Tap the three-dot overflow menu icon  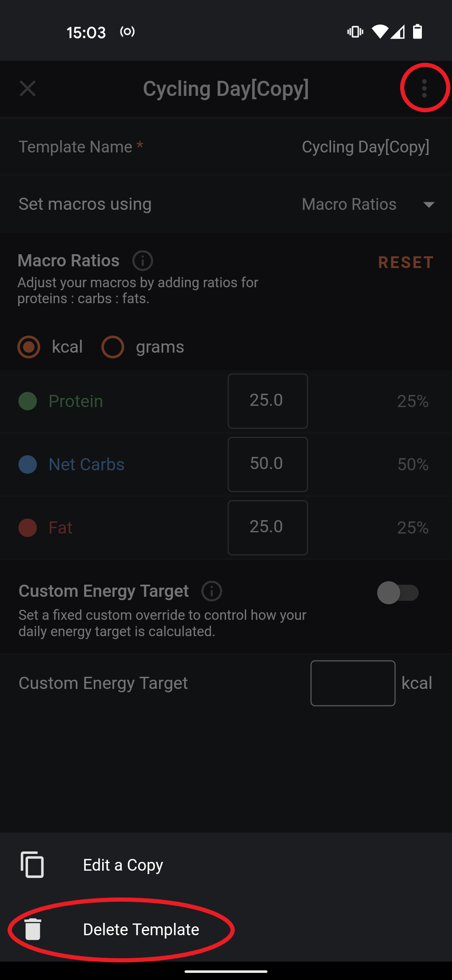[424, 88]
